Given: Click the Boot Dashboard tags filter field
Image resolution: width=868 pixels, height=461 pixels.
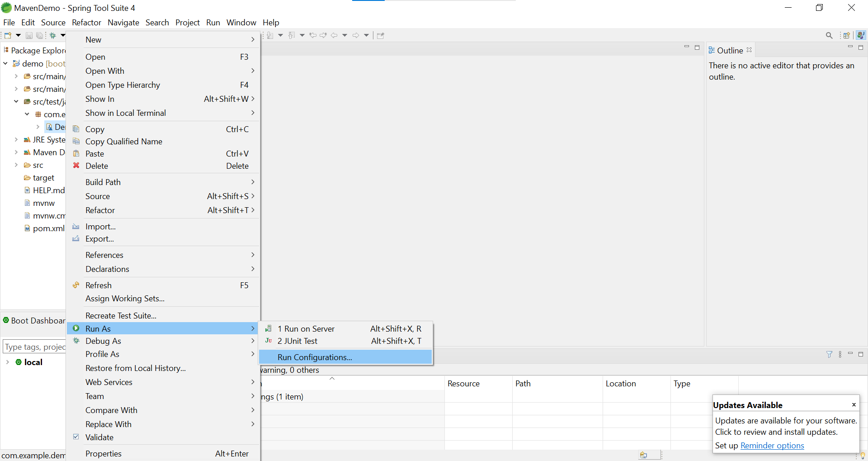Looking at the screenshot, I should coord(35,347).
